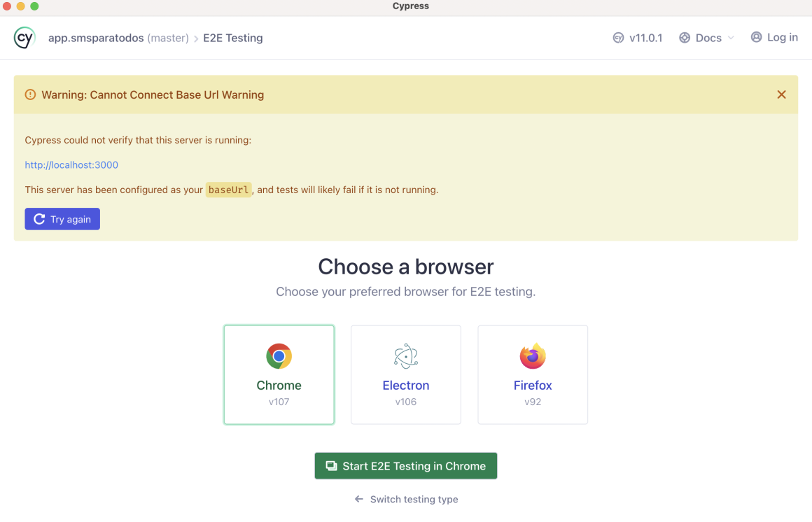Image resolution: width=812 pixels, height=522 pixels.
Task: Click the Cypress window title
Action: click(411, 6)
